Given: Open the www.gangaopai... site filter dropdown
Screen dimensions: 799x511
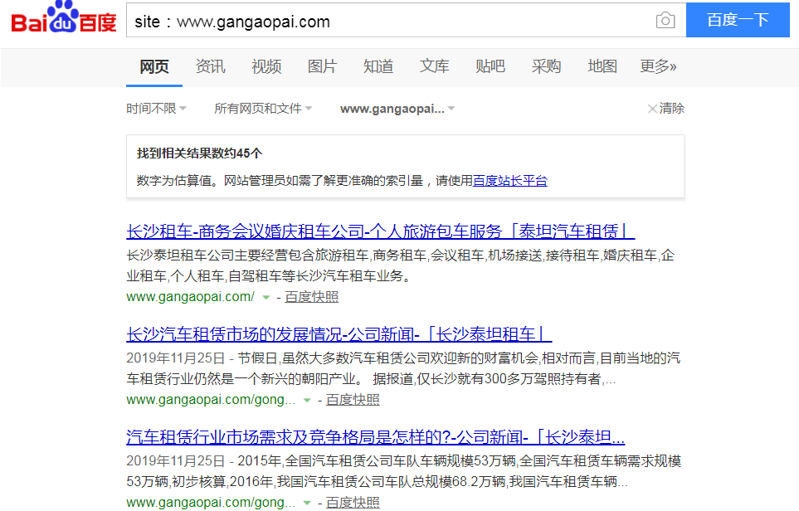Looking at the screenshot, I should click(x=397, y=109).
